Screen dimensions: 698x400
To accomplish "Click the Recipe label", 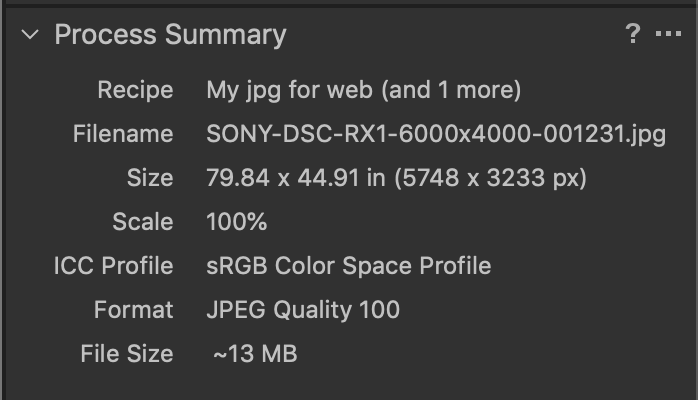I will point(135,90).
